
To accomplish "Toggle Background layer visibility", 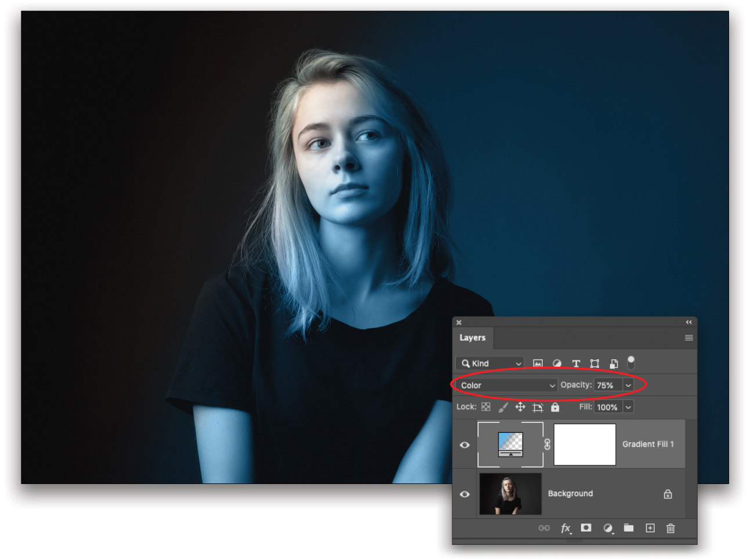I will tap(465, 494).
